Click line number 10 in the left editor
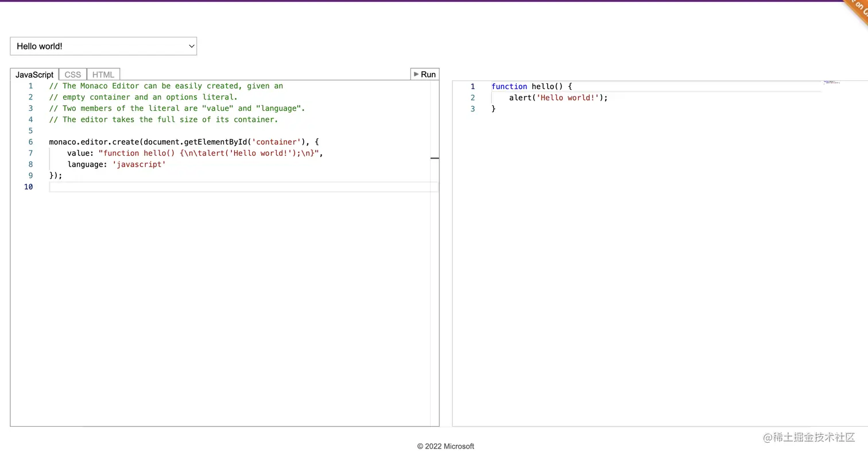 (x=28, y=187)
